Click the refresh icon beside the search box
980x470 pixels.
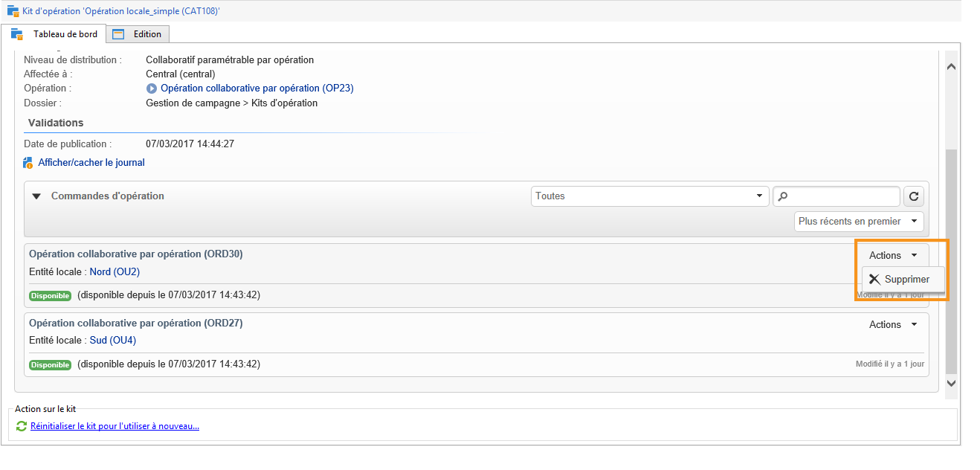click(x=914, y=196)
